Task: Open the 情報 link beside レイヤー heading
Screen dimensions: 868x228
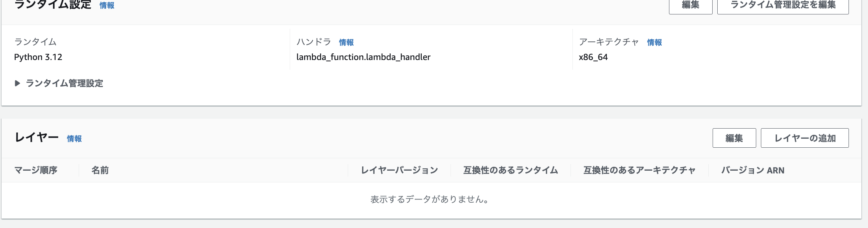Action: (x=74, y=139)
